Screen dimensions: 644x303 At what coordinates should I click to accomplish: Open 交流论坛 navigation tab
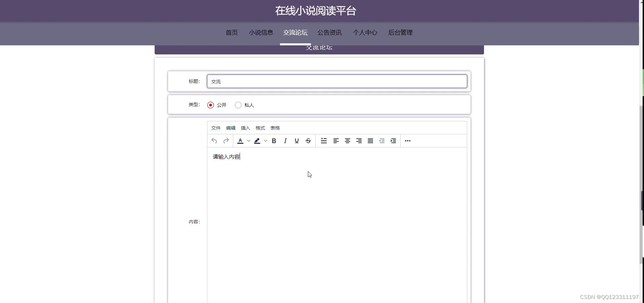pos(295,33)
